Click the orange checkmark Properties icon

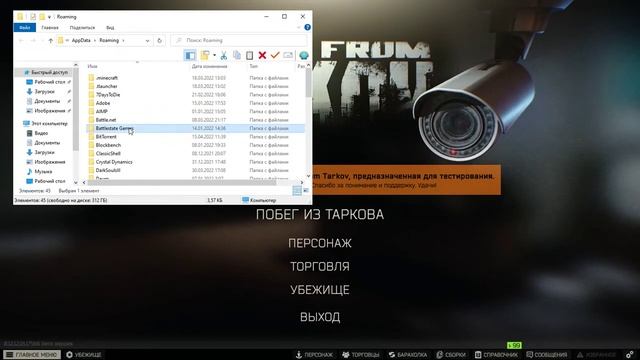click(x=275, y=55)
